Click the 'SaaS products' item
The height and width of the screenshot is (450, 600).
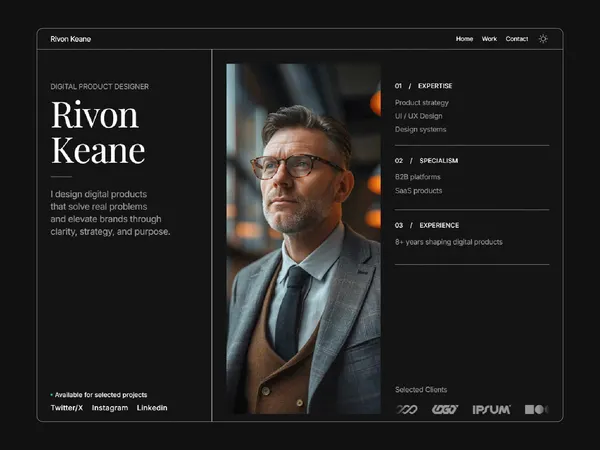(418, 191)
